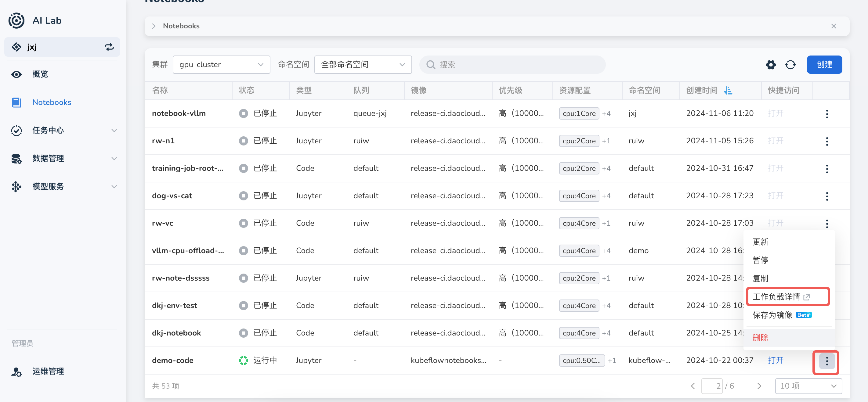
Task: Click the 任务中心 task center icon
Action: 16,130
